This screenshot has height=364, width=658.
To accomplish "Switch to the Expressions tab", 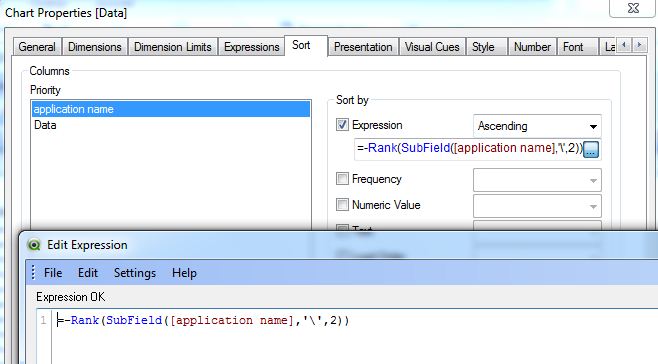I will [x=252, y=47].
